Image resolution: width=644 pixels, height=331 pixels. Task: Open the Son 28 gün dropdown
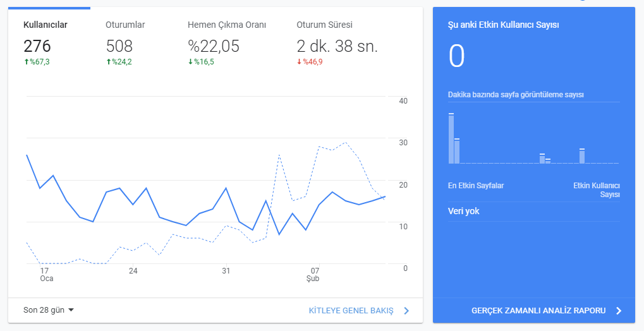point(49,310)
